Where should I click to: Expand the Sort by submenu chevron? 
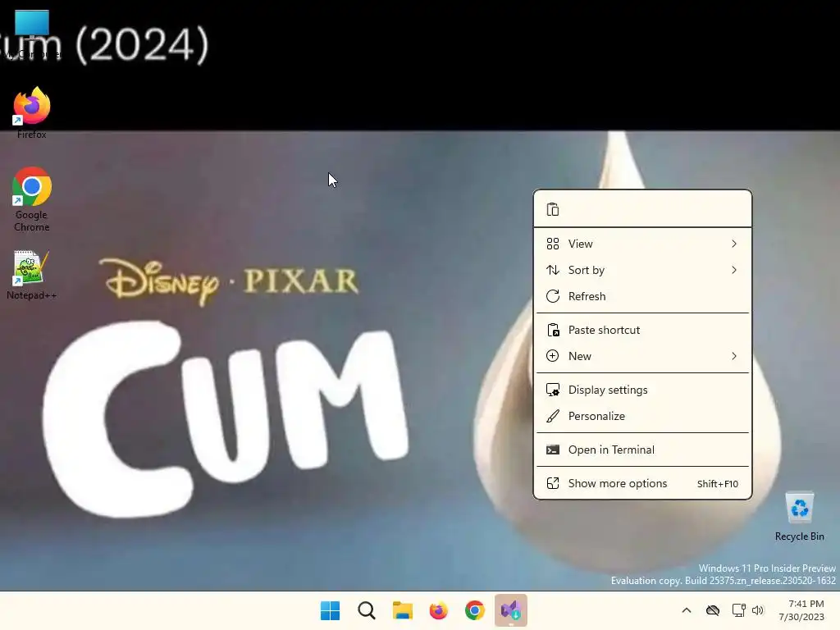click(x=734, y=270)
